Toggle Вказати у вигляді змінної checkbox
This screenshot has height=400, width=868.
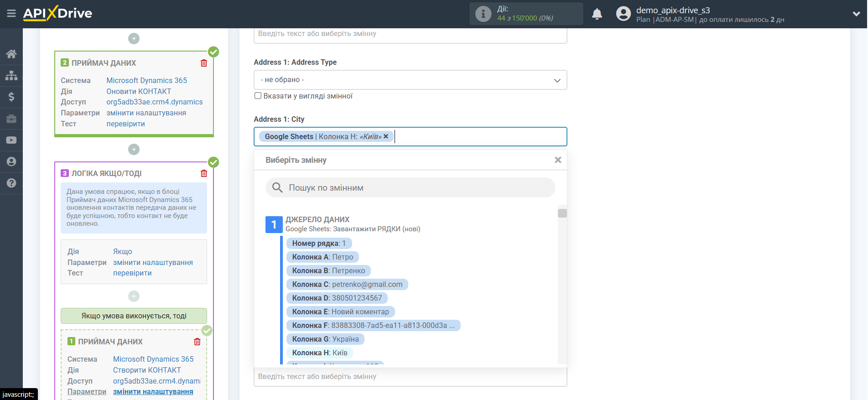tap(258, 96)
